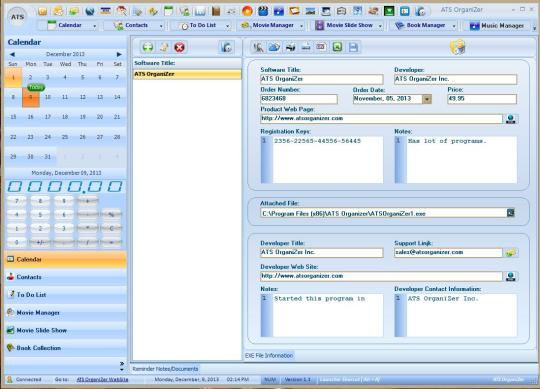Switch to EXE File Information tab
The width and height of the screenshot is (540, 389).
269,355
